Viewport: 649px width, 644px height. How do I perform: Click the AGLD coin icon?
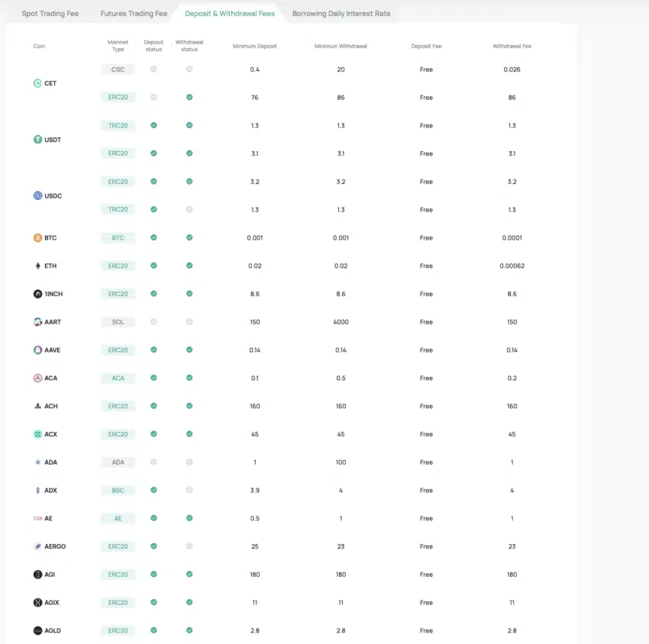(37, 631)
